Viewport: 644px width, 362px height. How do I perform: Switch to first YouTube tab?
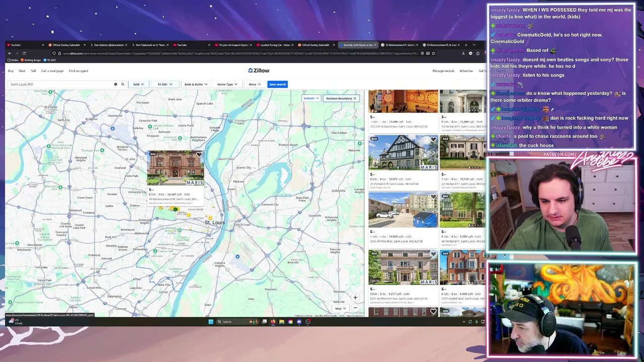(x=25, y=45)
